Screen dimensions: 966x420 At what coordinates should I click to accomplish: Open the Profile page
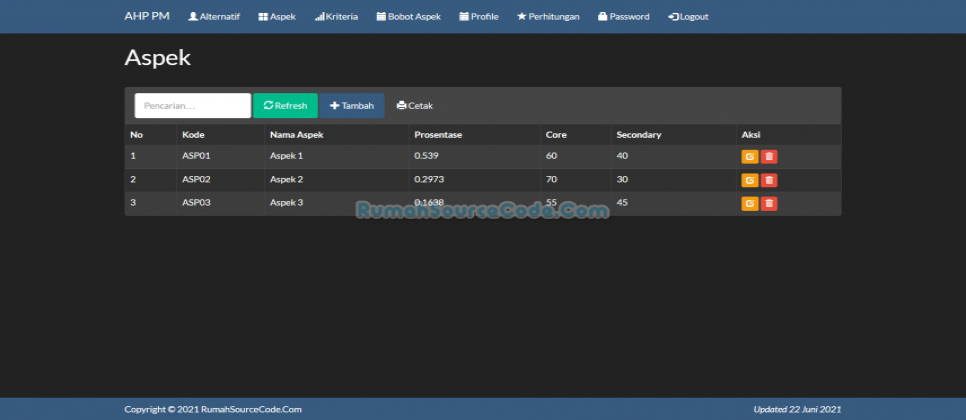click(x=479, y=17)
